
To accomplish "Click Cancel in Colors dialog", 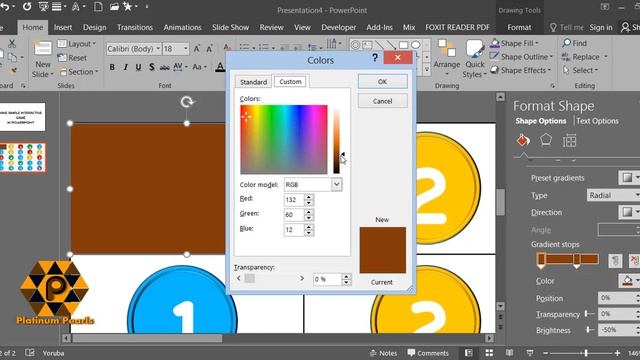I will [x=382, y=101].
